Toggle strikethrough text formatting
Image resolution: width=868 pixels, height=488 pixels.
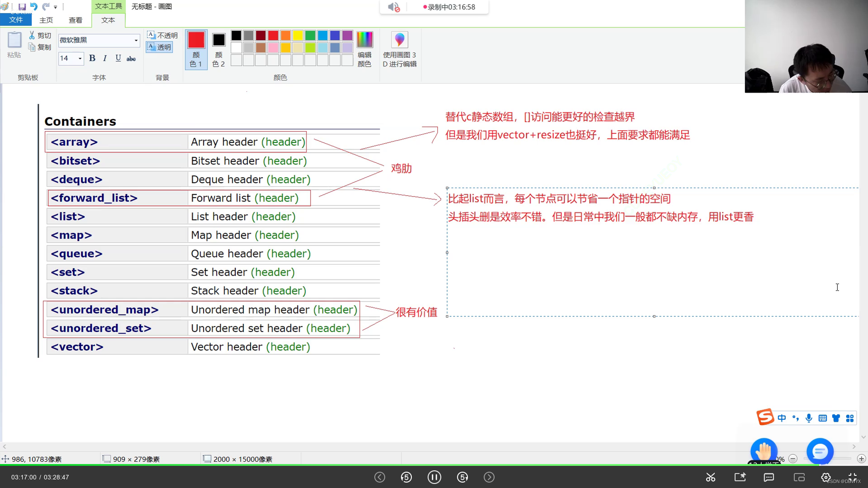pyautogui.click(x=131, y=58)
